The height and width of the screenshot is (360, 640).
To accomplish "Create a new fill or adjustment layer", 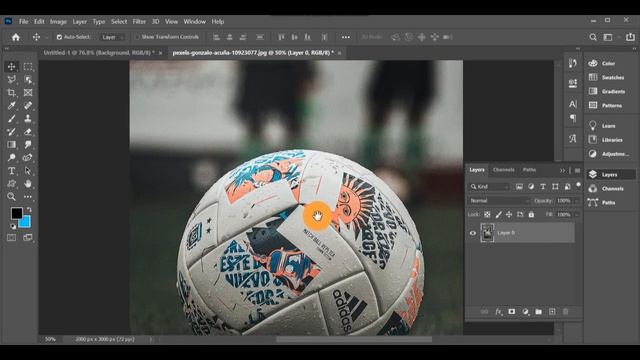I will 525,311.
